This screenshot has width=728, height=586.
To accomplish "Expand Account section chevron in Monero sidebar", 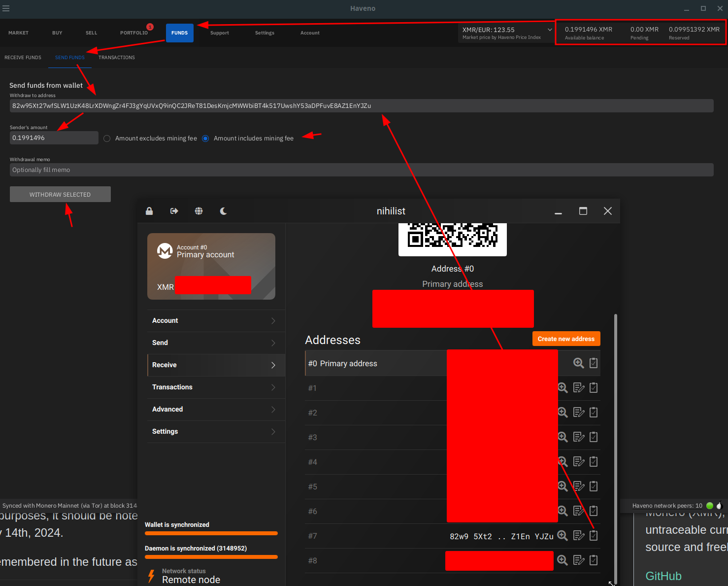I will tap(273, 321).
